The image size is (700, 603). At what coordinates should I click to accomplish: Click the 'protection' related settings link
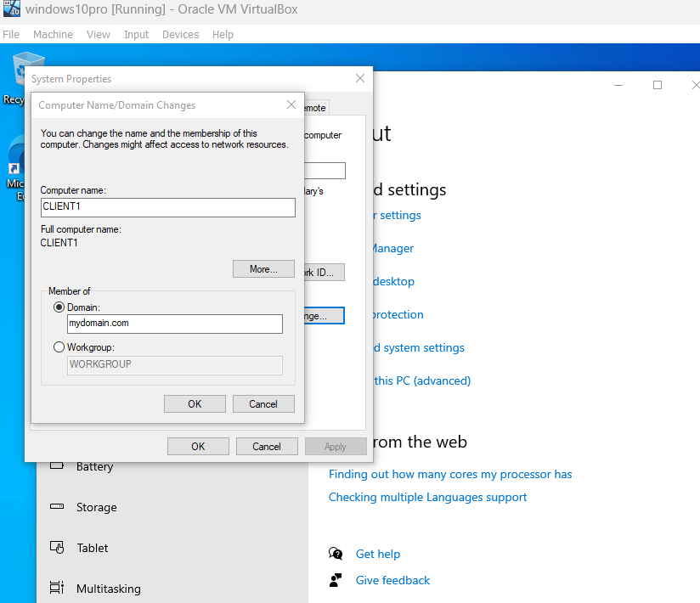tap(398, 314)
